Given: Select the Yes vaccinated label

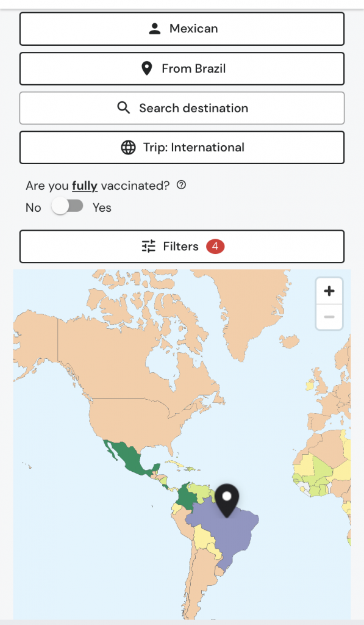Looking at the screenshot, I should (x=102, y=208).
